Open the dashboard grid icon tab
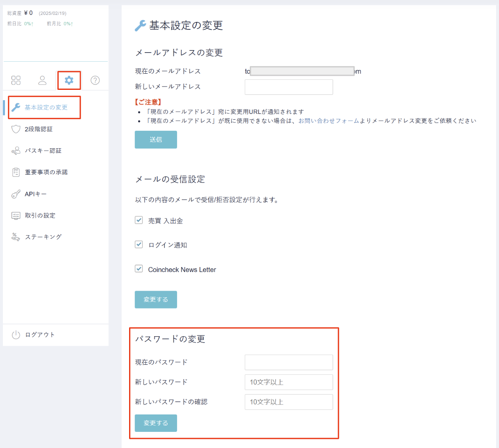This screenshot has height=448, width=499. click(x=16, y=80)
